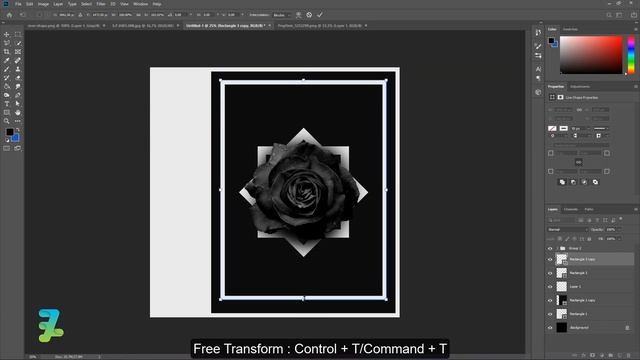Select the Pen tool
The height and width of the screenshot is (360, 640).
pyautogui.click(x=18, y=95)
